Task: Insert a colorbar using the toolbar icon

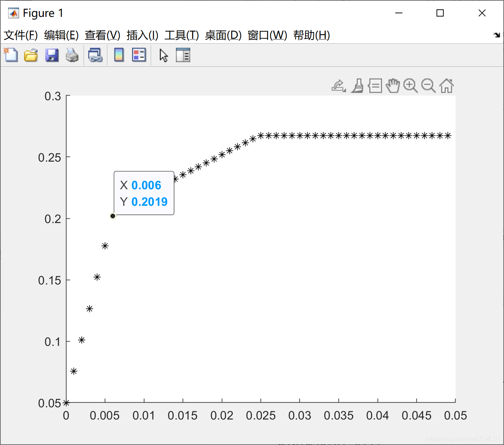Action: click(x=119, y=55)
